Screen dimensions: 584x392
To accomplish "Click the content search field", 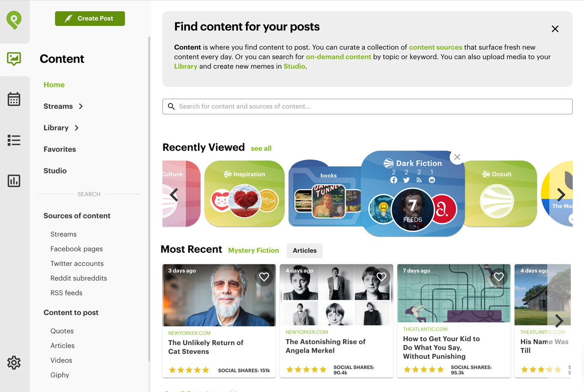I will click(x=367, y=107).
